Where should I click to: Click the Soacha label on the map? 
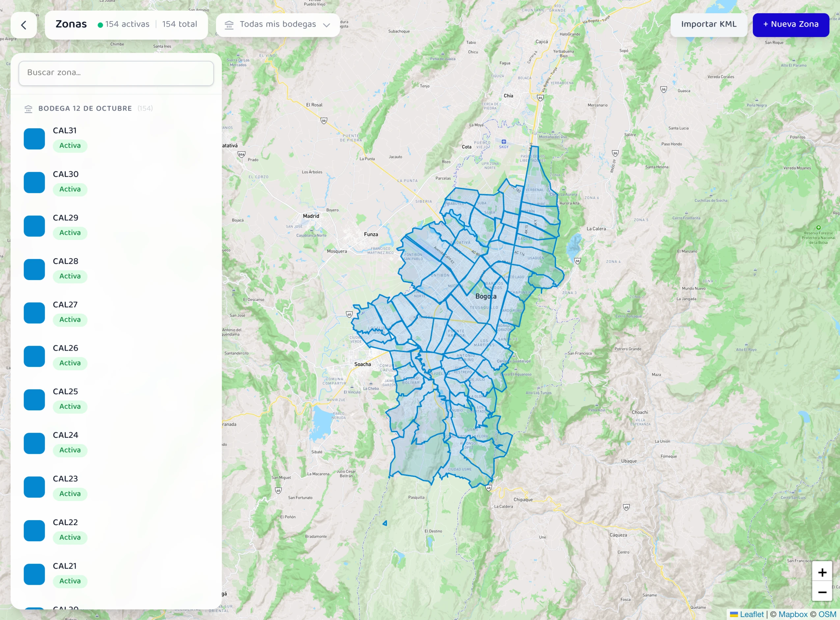pos(363,365)
